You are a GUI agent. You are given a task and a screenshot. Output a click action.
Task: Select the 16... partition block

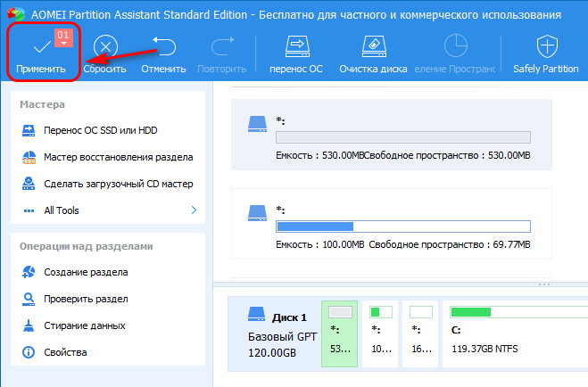point(421,333)
